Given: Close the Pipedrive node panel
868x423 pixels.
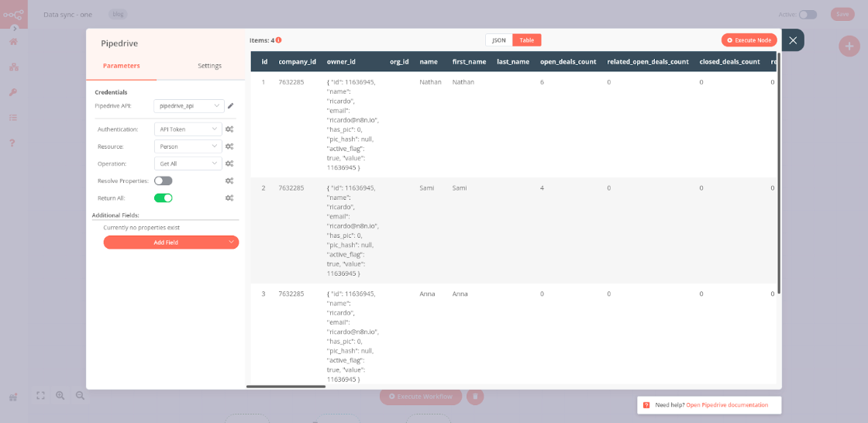Looking at the screenshot, I should click(793, 40).
